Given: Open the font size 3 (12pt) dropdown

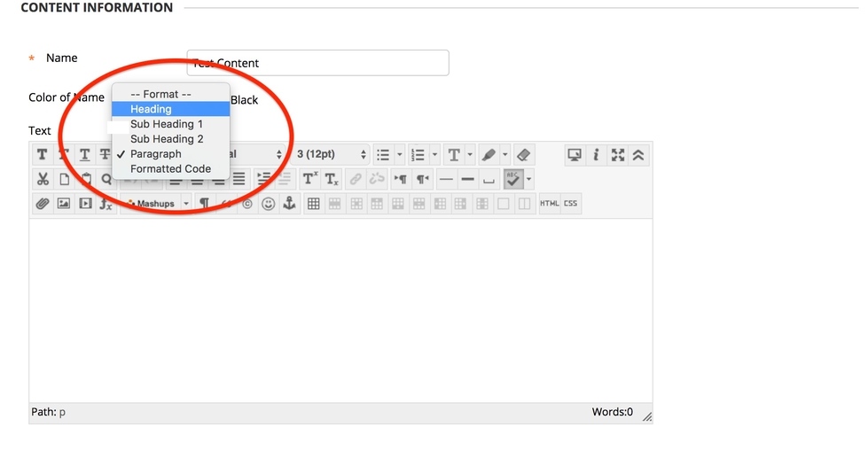Looking at the screenshot, I should point(331,155).
